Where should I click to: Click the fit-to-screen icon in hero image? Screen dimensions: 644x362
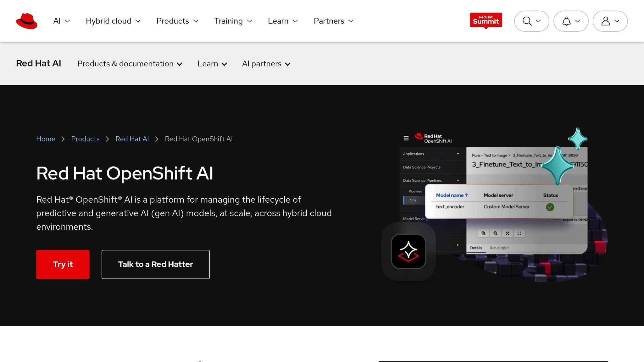(x=507, y=233)
